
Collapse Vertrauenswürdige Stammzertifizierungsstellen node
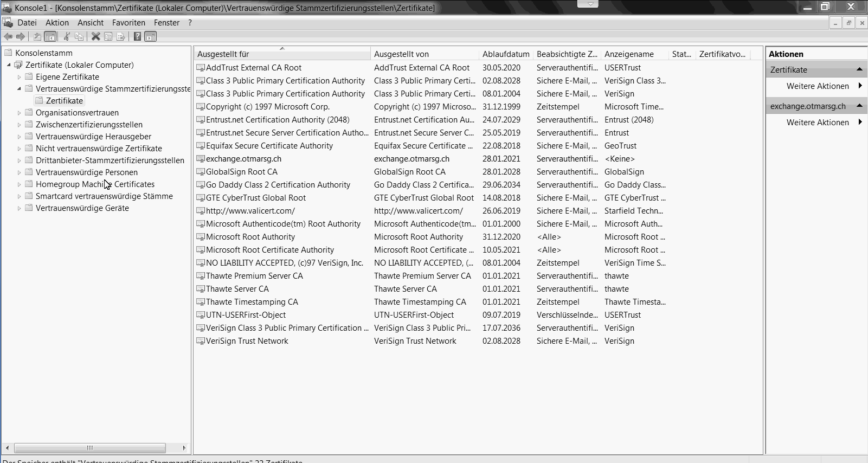19,89
